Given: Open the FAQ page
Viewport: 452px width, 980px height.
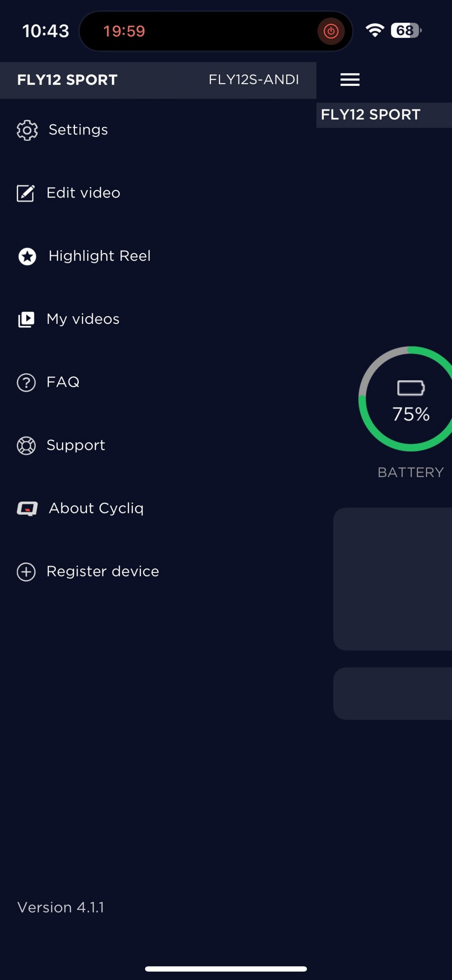Looking at the screenshot, I should coord(63,382).
